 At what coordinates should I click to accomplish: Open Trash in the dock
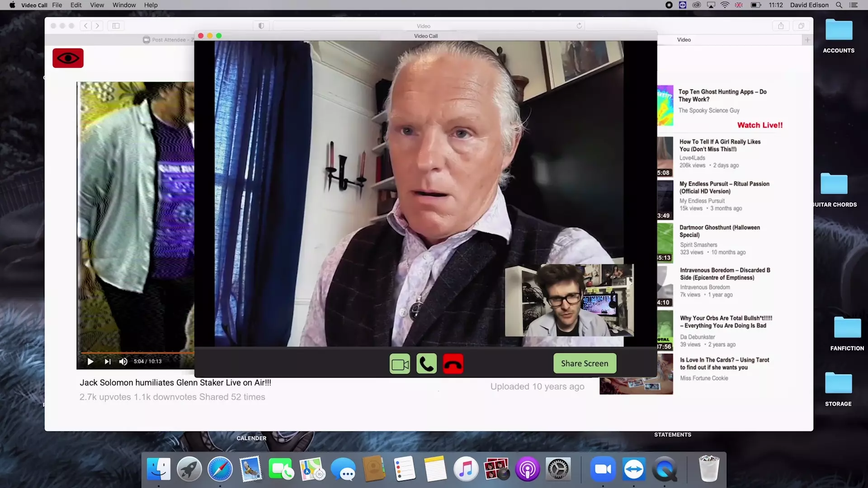(x=708, y=469)
